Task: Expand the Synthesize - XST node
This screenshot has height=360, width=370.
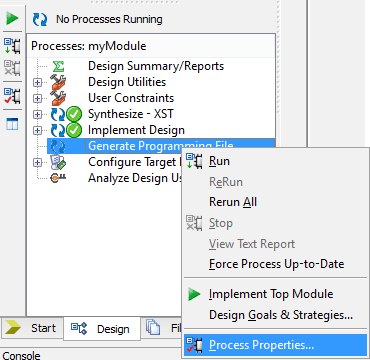Action: coord(37,114)
